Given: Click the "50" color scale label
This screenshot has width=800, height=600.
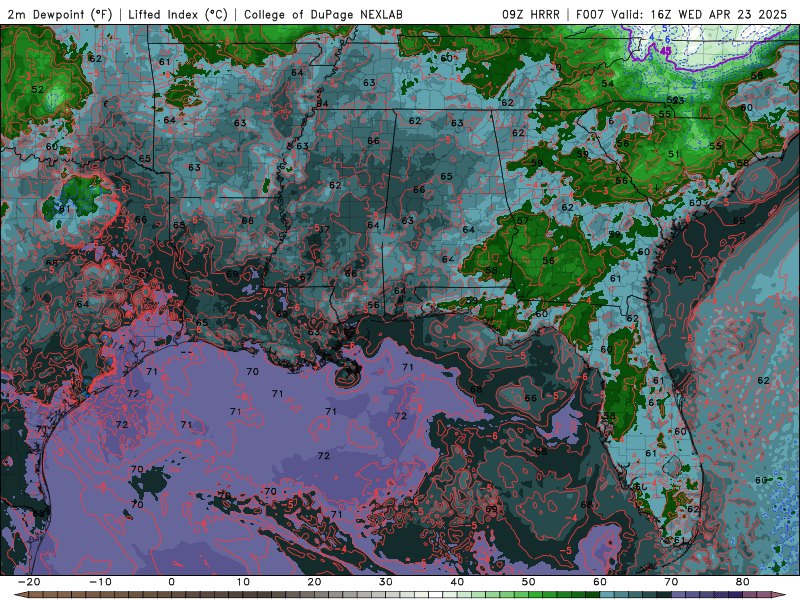Looking at the screenshot, I should click(x=529, y=582).
